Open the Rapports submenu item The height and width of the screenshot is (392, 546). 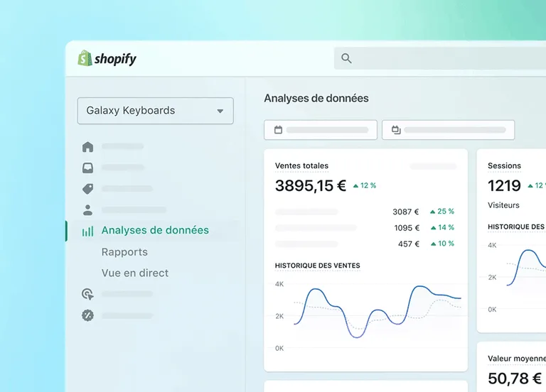(124, 252)
